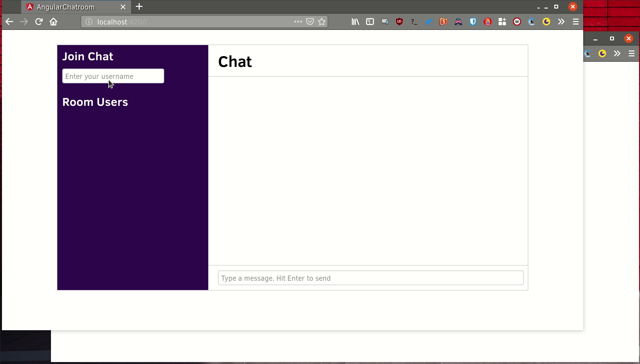Screen dimensions: 640x364
Task: Open page actions three-dot menu
Action: (298, 22)
